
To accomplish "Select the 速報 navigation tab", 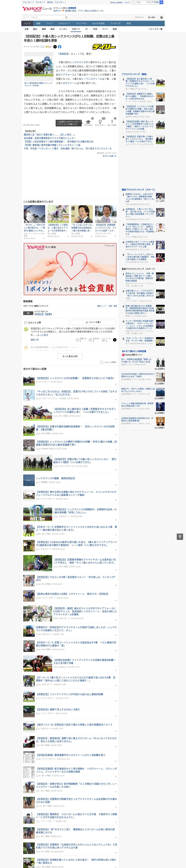I will 38,24.
